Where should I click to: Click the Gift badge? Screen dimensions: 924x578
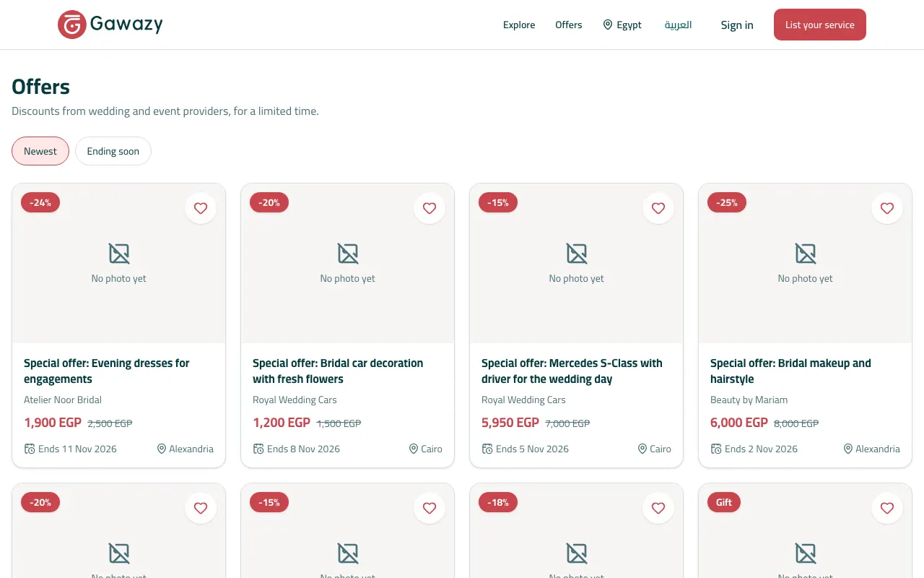(724, 502)
